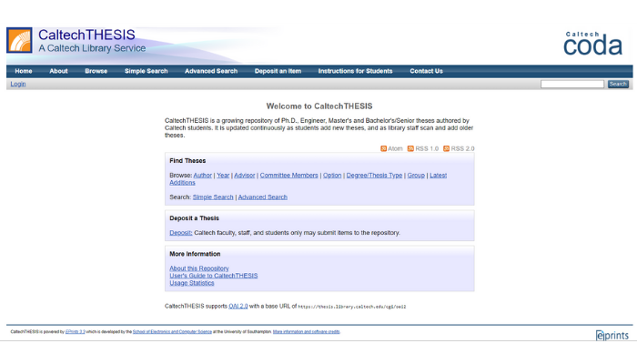Viewport: 637px width, 364px height.
Task: Open the Atom feed link
Action: pos(395,148)
